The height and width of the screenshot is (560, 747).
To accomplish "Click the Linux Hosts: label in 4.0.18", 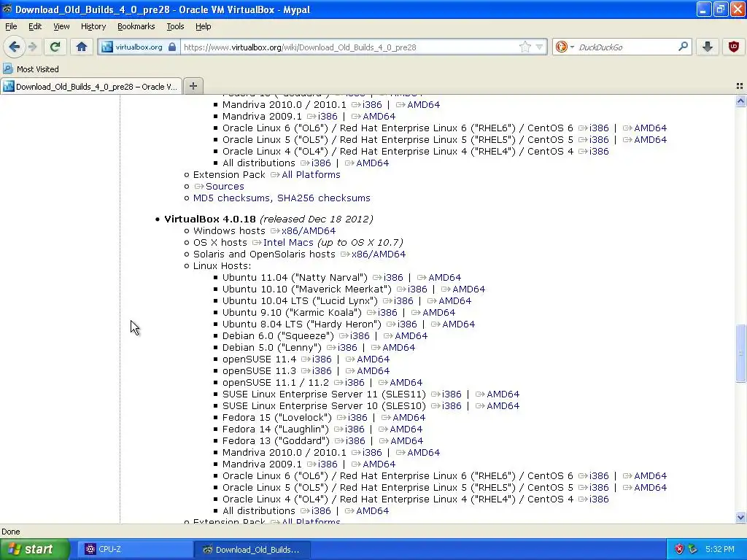I will point(222,265).
